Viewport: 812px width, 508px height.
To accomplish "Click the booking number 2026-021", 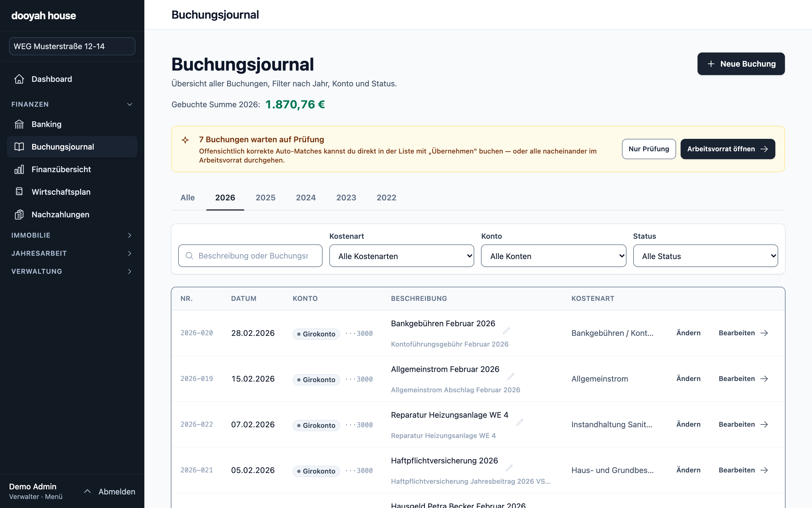I will 197,470.
